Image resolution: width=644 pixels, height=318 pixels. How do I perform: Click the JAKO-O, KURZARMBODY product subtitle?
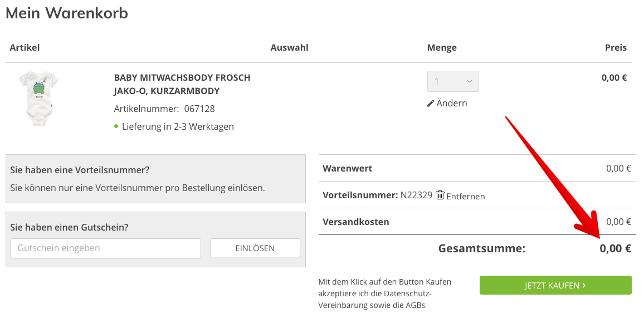167,91
